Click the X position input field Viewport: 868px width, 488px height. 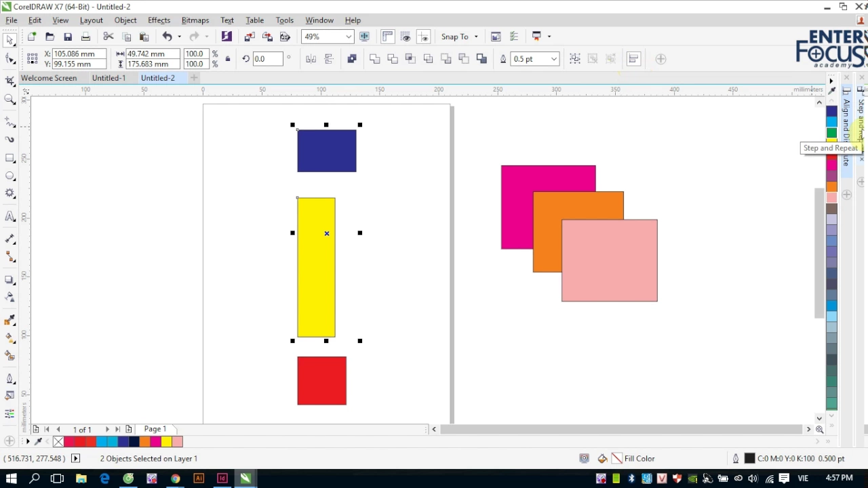(80, 54)
